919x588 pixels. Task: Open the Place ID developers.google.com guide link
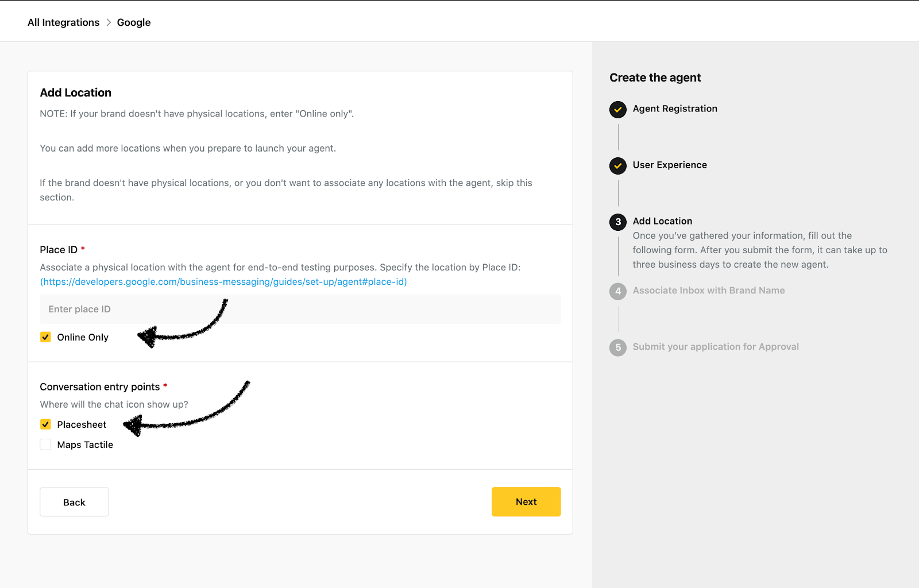pyautogui.click(x=223, y=282)
